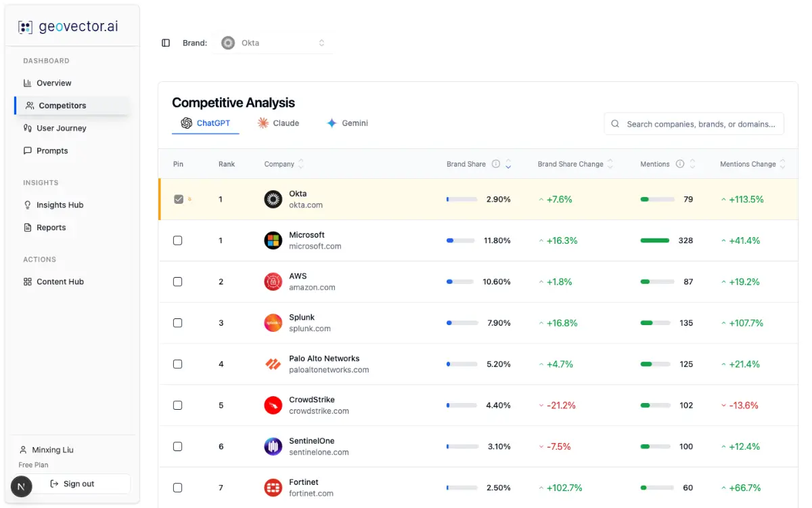The height and width of the screenshot is (508, 812).
Task: Switch to the Gemini tab
Action: tap(347, 123)
